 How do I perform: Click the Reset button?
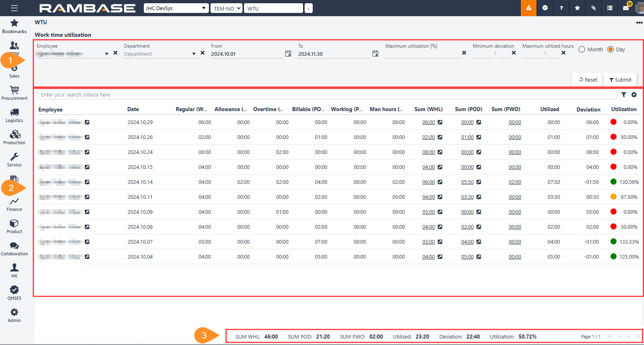coord(588,80)
